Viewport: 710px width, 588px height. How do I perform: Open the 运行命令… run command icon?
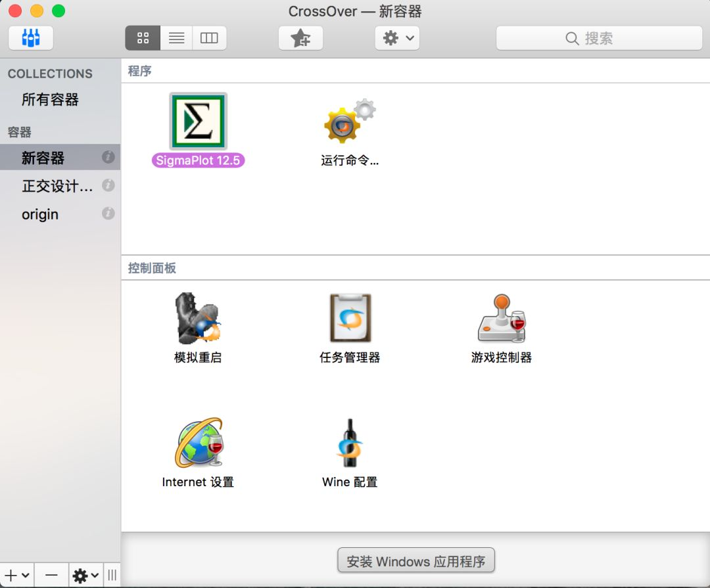350,122
